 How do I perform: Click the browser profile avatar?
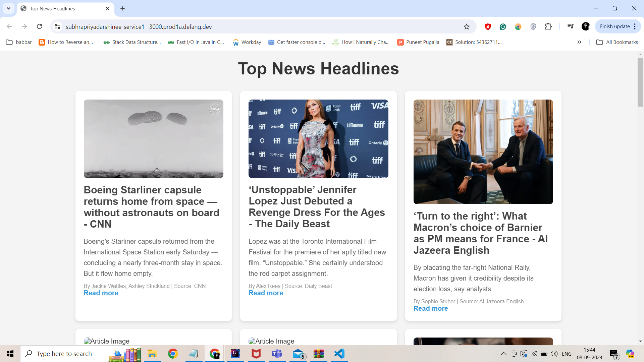586,26
